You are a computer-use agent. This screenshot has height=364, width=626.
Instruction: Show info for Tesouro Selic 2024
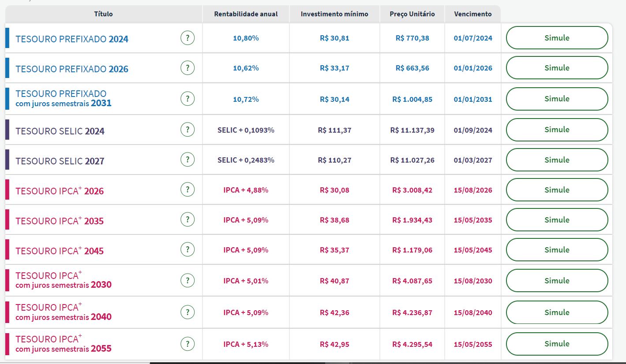[x=187, y=130]
